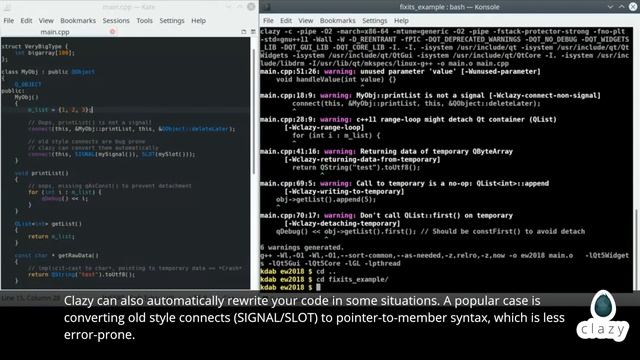The height and width of the screenshot is (360, 640).
Task: Click the 'main.cpp:41:16' temporary QByteArray warning
Action: click(x=386, y=151)
